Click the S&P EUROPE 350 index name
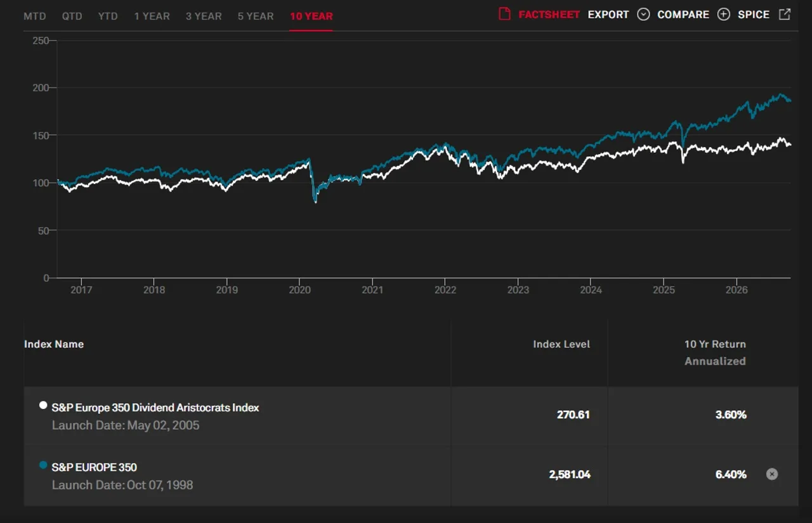Screen dimensions: 812x523 click(95, 467)
